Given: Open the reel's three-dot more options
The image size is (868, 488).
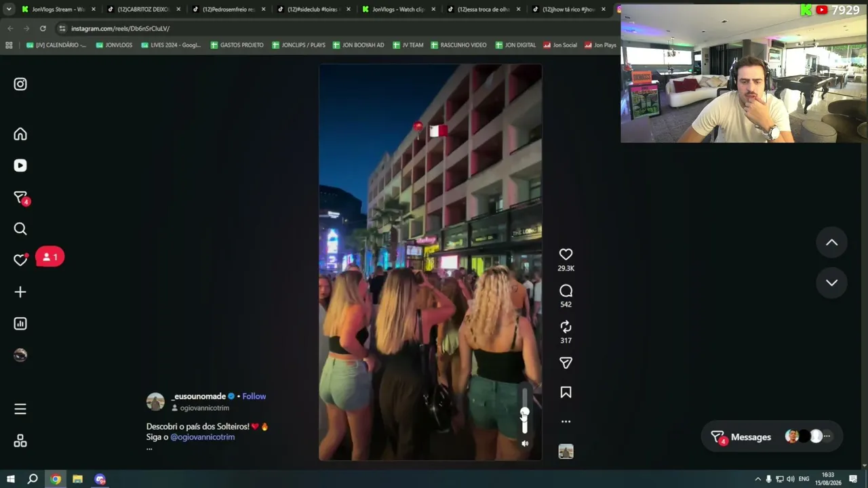Looking at the screenshot, I should pyautogui.click(x=566, y=422).
